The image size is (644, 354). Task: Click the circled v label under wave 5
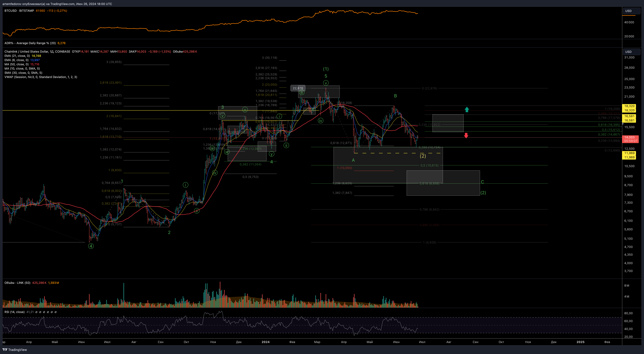click(325, 83)
